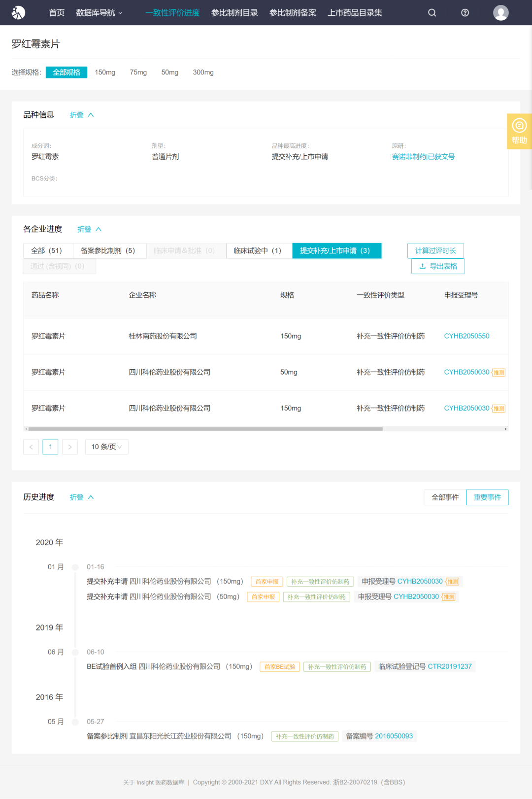Click the 05-27 timeline marker dot
The width and height of the screenshot is (532, 799).
coord(75,722)
